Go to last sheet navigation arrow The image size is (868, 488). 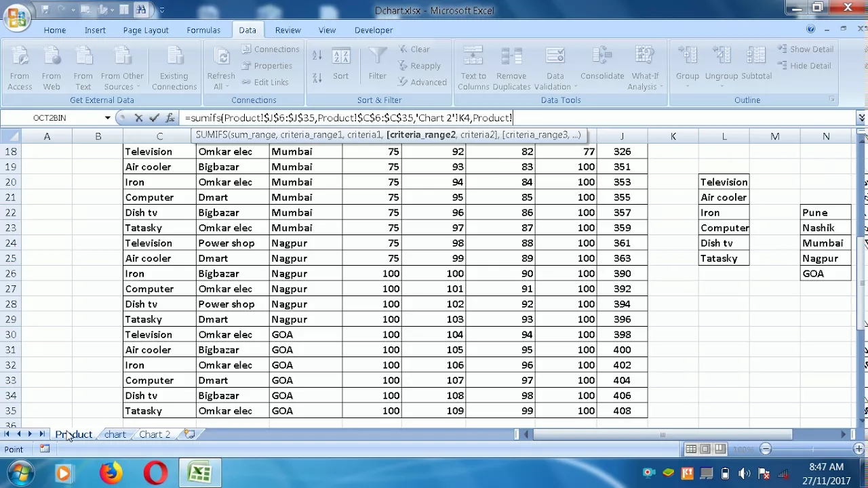click(41, 434)
